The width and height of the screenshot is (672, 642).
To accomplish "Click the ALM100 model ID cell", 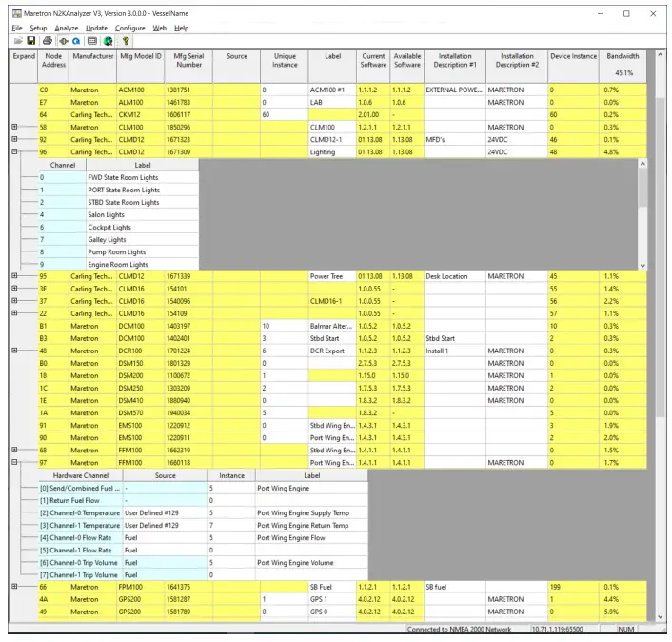I will click(x=141, y=103).
